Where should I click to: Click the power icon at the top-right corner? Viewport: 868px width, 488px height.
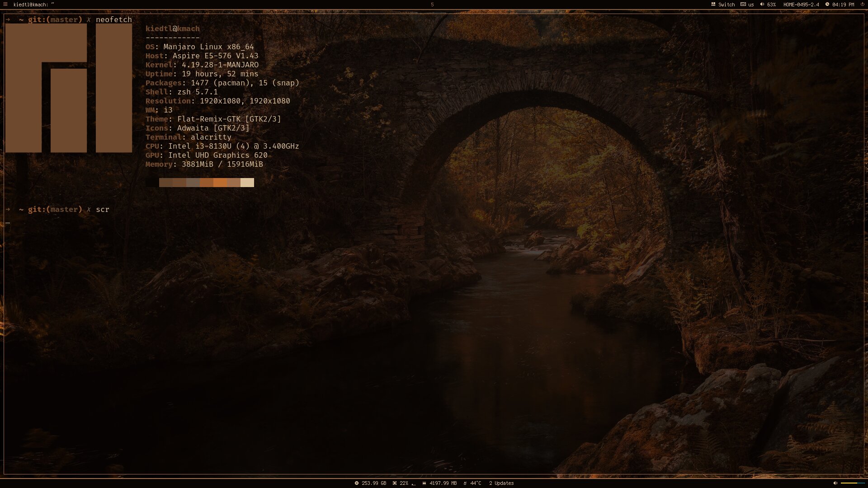click(862, 4)
